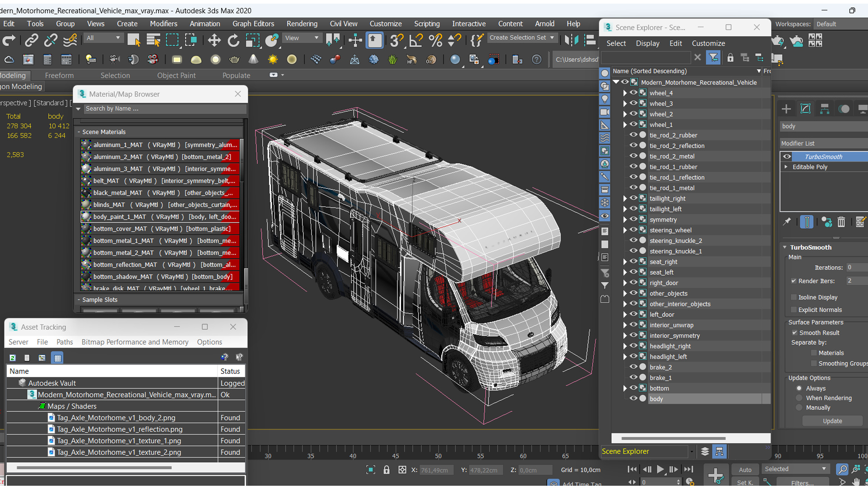The width and height of the screenshot is (868, 488).
Task: Toggle visibility of wheel_4 layer
Action: click(634, 93)
